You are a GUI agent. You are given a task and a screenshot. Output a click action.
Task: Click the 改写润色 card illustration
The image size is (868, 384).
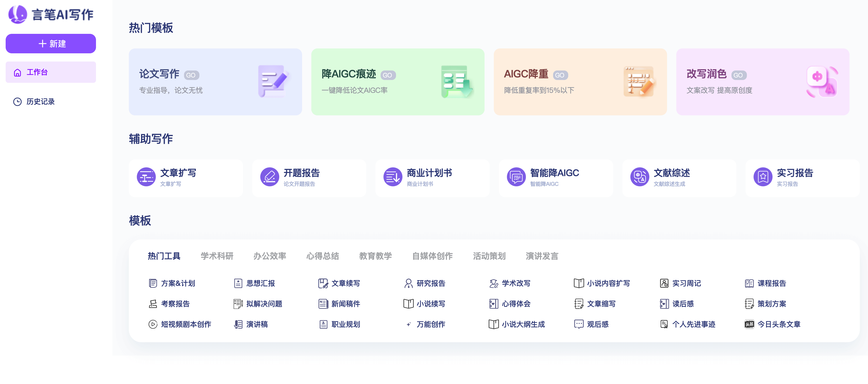coord(822,82)
